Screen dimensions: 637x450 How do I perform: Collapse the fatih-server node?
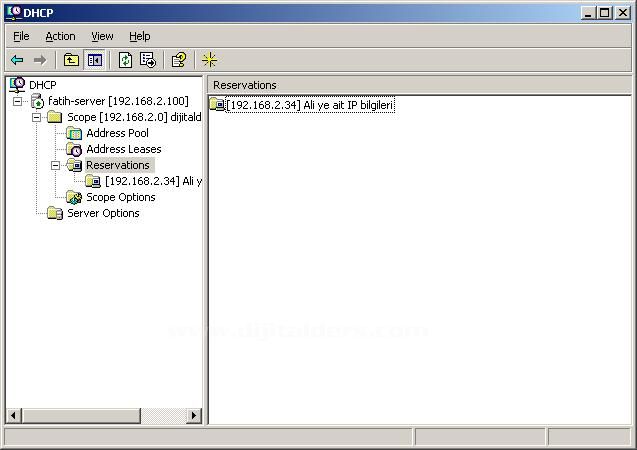(x=18, y=101)
